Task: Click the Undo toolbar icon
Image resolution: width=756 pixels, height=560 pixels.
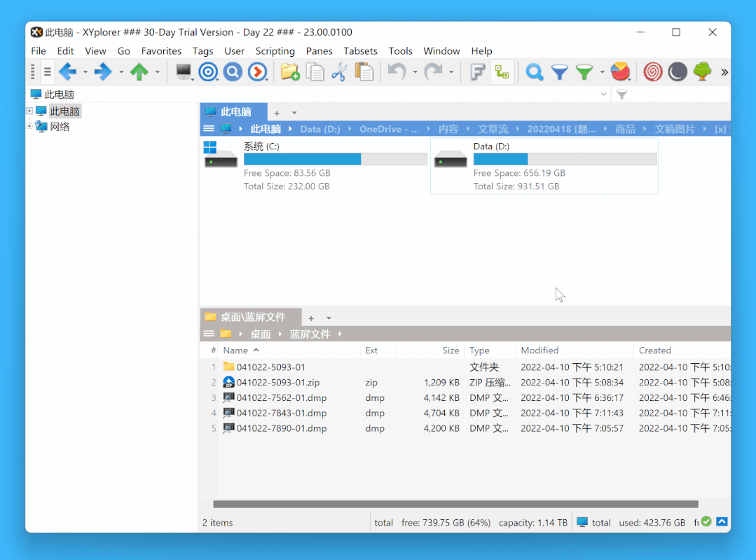Action: 397,72
